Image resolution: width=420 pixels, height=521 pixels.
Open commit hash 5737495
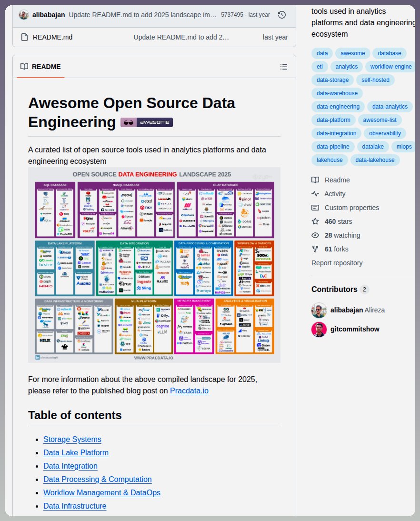[232, 15]
